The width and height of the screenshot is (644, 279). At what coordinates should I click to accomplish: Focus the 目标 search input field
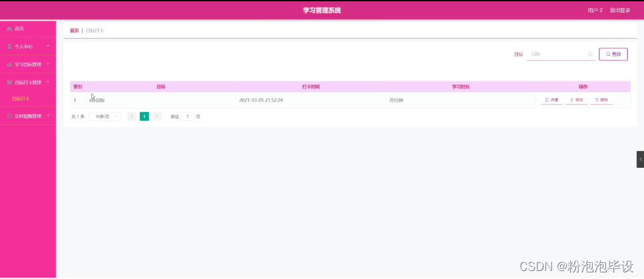[x=561, y=54]
